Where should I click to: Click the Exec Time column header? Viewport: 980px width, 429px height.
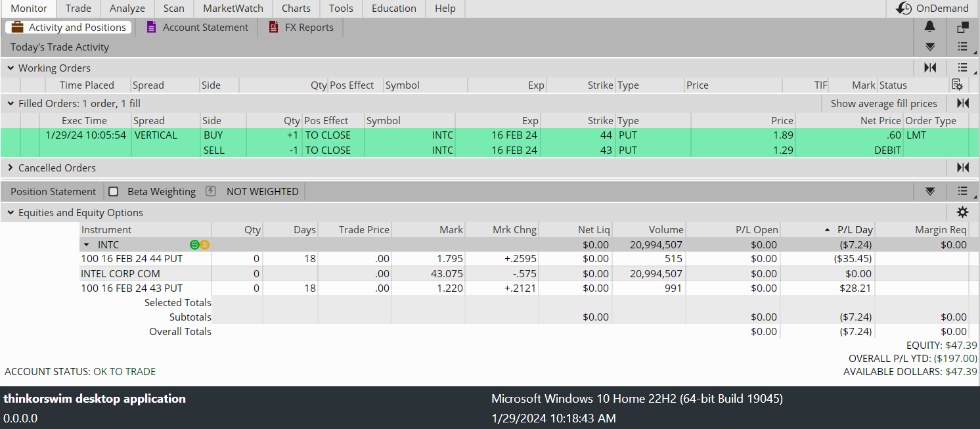85,121
